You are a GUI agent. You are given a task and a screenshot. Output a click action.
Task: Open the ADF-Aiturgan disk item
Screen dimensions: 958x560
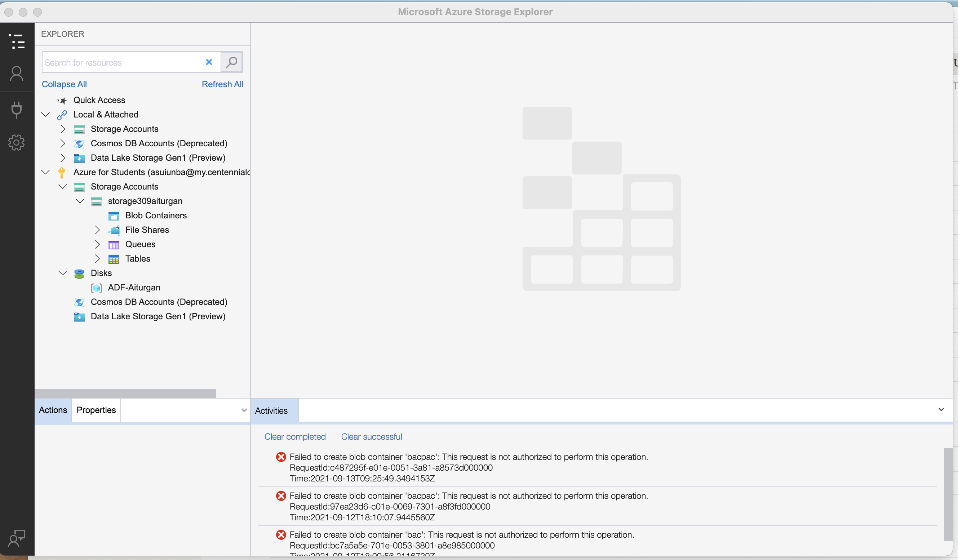(134, 288)
